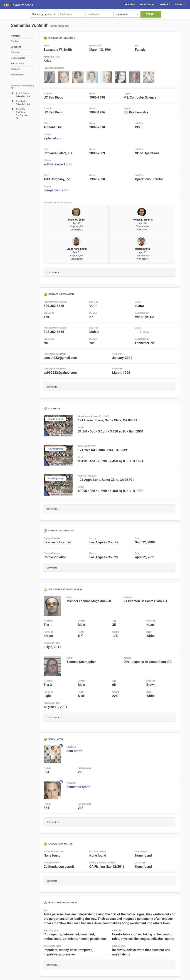Expand Comments in License Information section
Screen dimensions: 190x980
point(109,881)
